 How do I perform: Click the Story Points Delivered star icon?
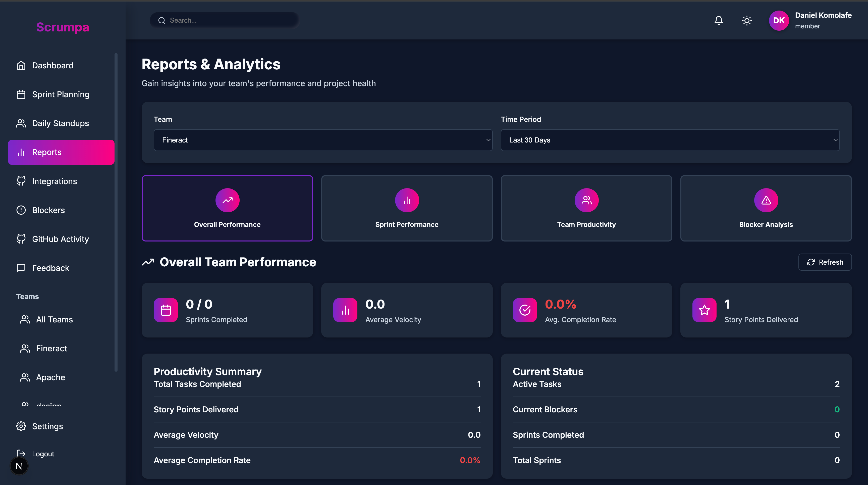[704, 310]
